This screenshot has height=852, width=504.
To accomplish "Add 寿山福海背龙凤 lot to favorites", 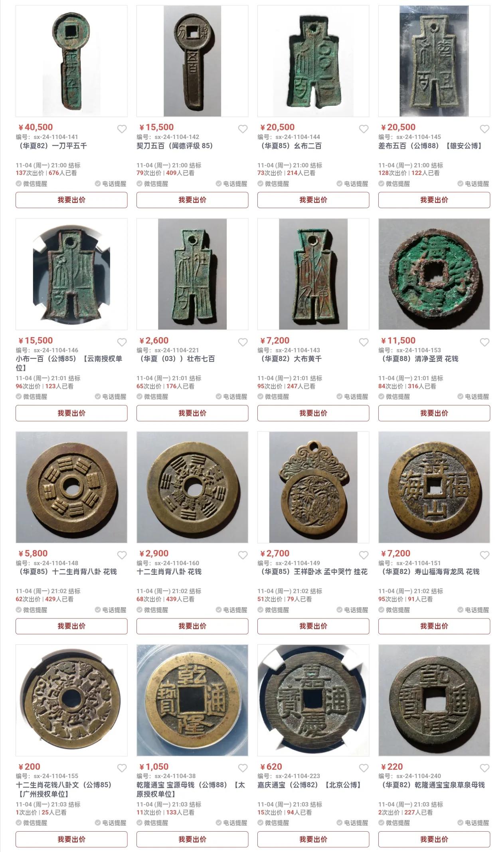I will point(484,555).
